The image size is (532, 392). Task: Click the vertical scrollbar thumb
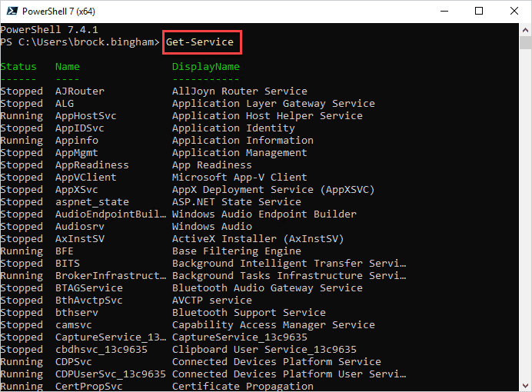pyautogui.click(x=525, y=43)
